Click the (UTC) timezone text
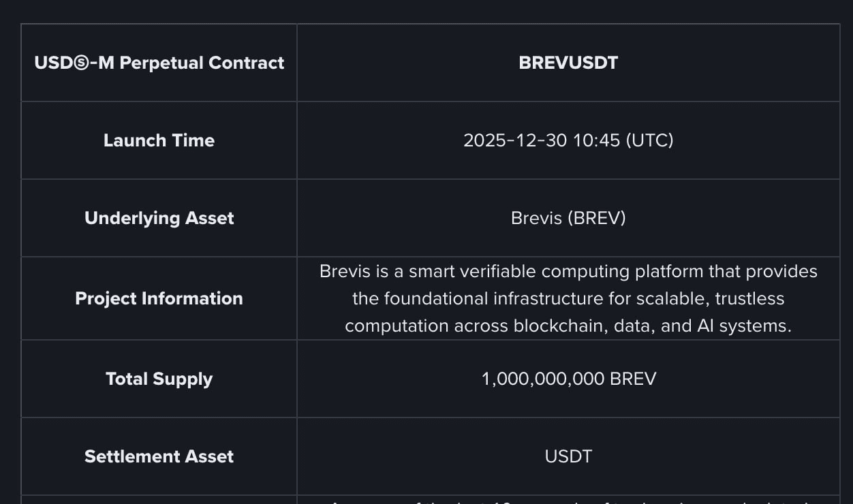This screenshot has height=504, width=853. (649, 140)
